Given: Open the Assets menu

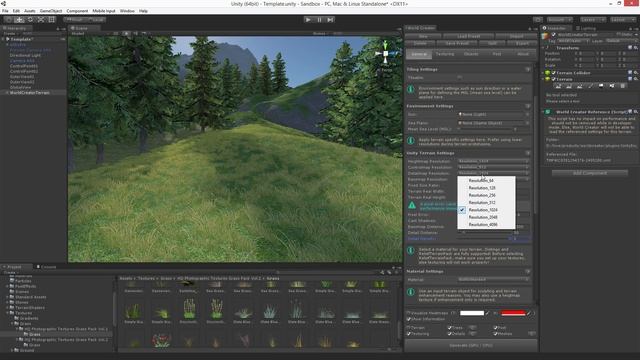Looking at the screenshot, I should pyautogui.click(x=30, y=11).
